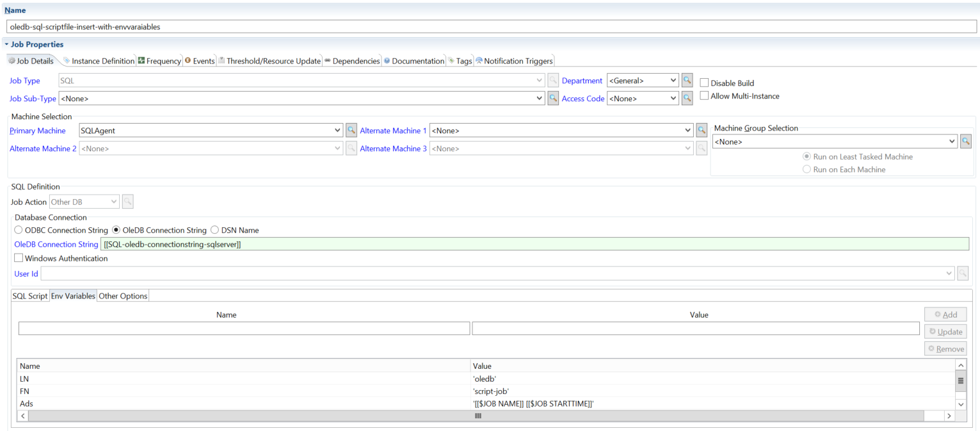Screen dimensions: 980x431
Task: Tick the Windows Authentication checkbox
Action: click(19, 258)
